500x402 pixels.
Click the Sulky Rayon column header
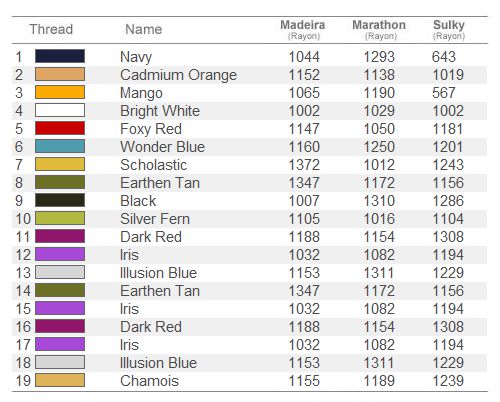click(x=449, y=29)
